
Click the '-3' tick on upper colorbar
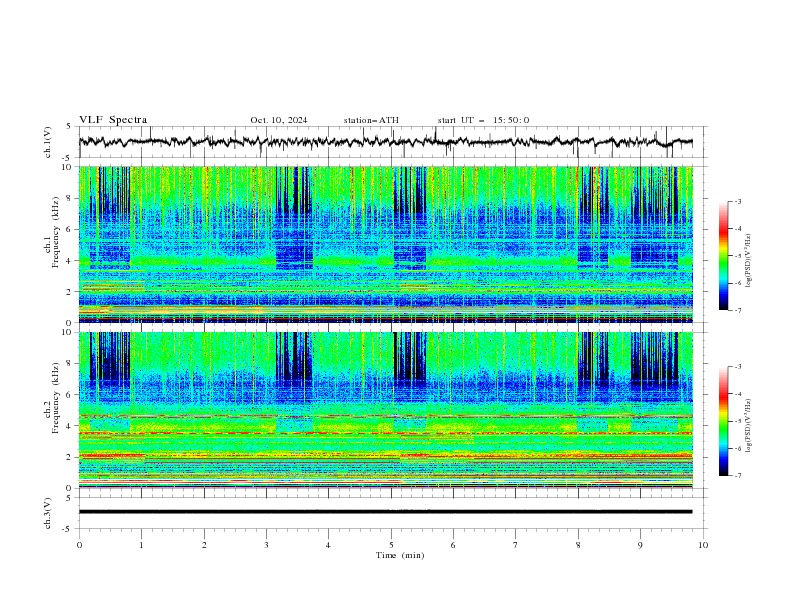(x=738, y=201)
